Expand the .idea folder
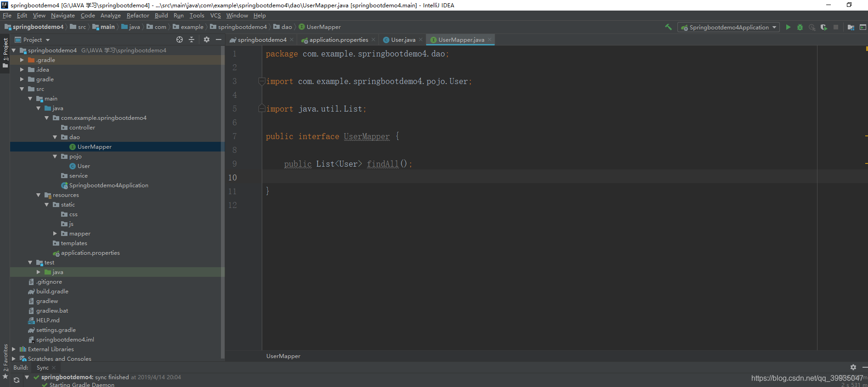Image resolution: width=868 pixels, height=387 pixels. point(22,70)
